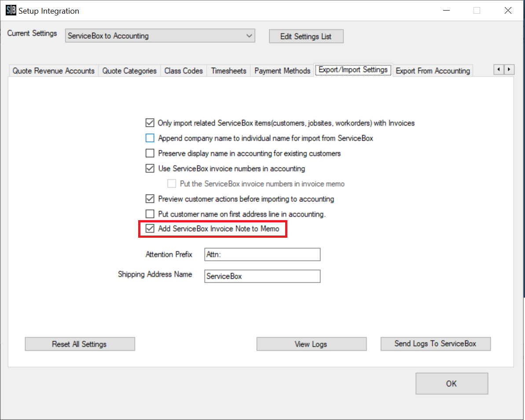
Task: Enable Append company name to individual name
Action: tap(150, 138)
